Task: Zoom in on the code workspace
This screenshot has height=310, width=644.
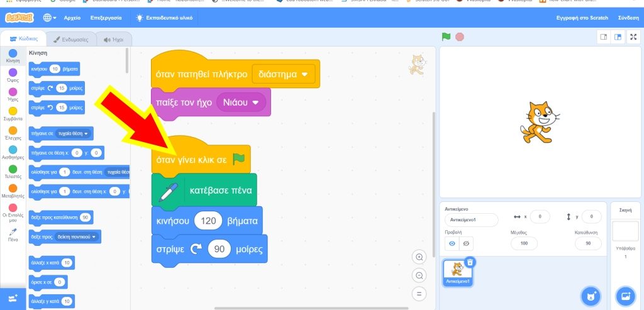Action: 419,257
